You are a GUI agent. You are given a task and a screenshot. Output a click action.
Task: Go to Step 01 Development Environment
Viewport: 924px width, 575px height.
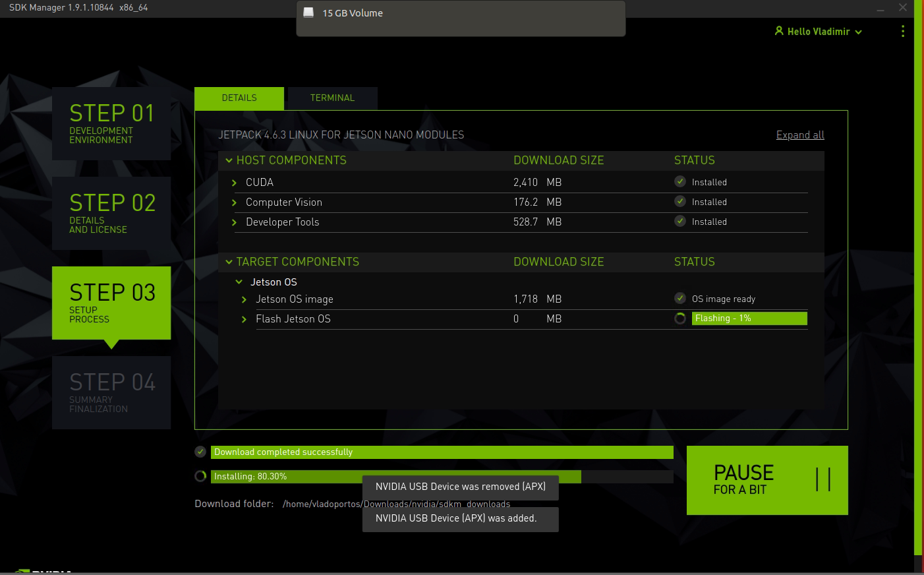[111, 123]
